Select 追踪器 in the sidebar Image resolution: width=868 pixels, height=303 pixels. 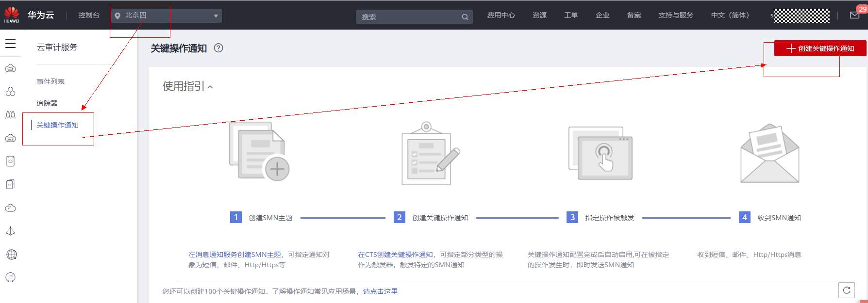47,103
